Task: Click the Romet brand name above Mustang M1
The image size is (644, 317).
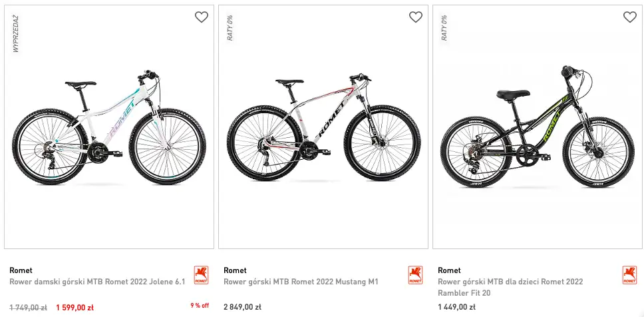Action: tap(235, 270)
